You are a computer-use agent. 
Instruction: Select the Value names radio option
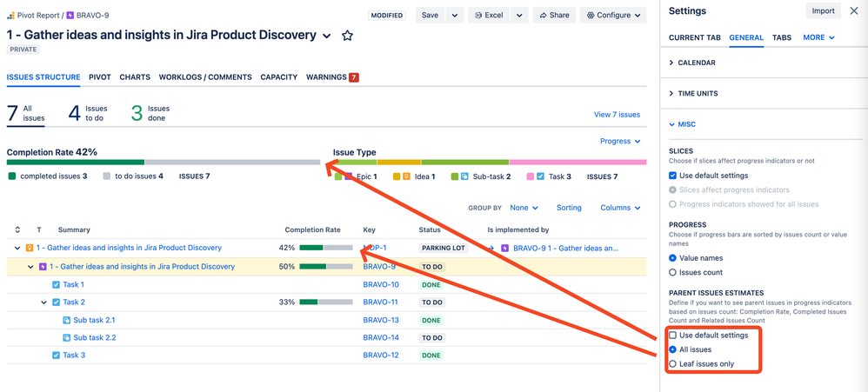coord(672,258)
